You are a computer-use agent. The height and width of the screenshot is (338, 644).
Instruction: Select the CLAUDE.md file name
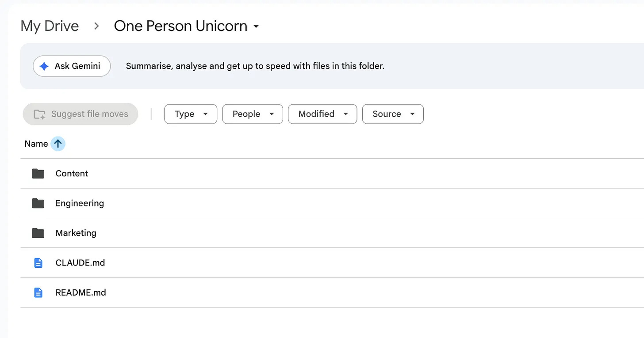click(80, 263)
